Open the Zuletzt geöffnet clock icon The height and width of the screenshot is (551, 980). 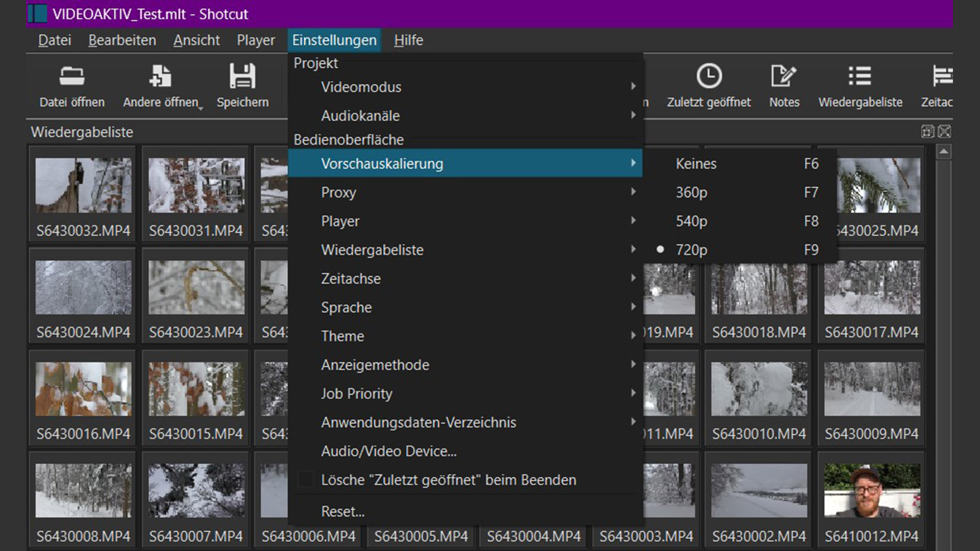[x=709, y=77]
